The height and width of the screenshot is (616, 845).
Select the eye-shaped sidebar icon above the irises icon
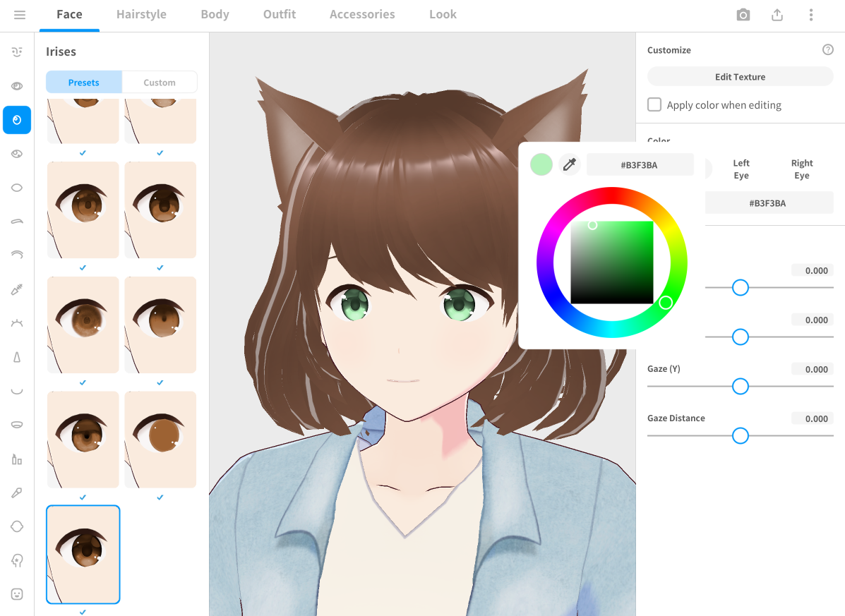[x=17, y=86]
